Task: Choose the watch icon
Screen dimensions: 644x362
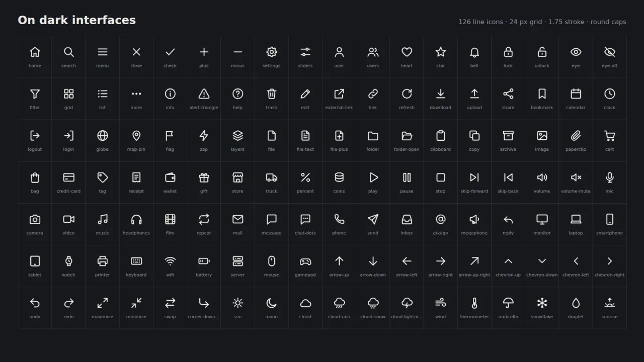Action: click(x=68, y=260)
